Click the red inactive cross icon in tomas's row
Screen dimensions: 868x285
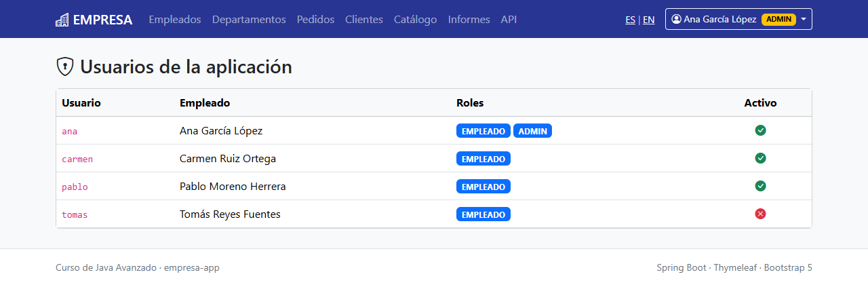click(x=760, y=214)
